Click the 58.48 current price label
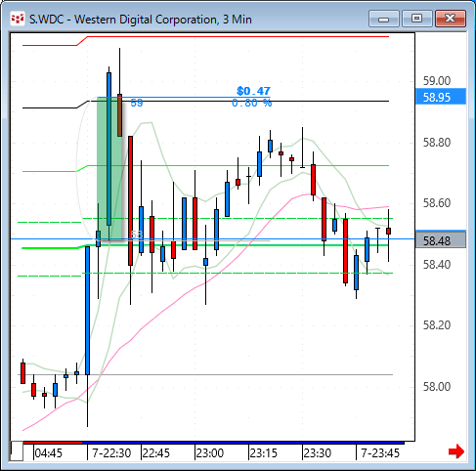Viewport: 476px width, 471px height. click(x=441, y=240)
